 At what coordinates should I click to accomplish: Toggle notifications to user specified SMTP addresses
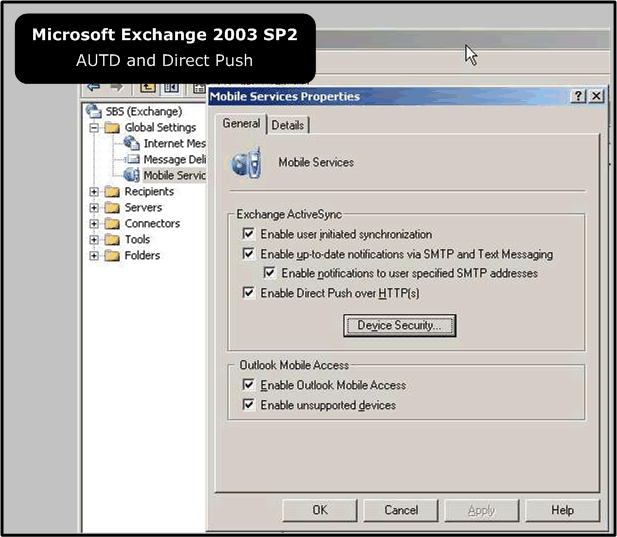point(269,273)
